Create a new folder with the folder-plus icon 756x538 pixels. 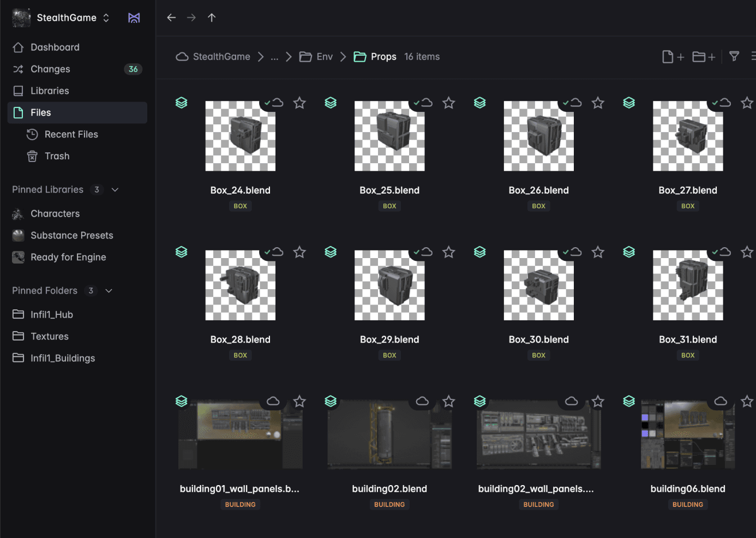click(x=703, y=56)
